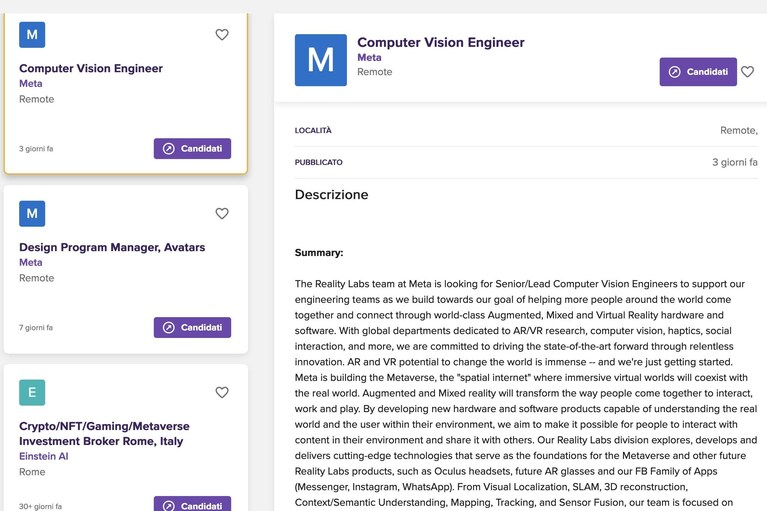Click Summary: label in description
Screen dimensions: 767x511
click(x=319, y=253)
